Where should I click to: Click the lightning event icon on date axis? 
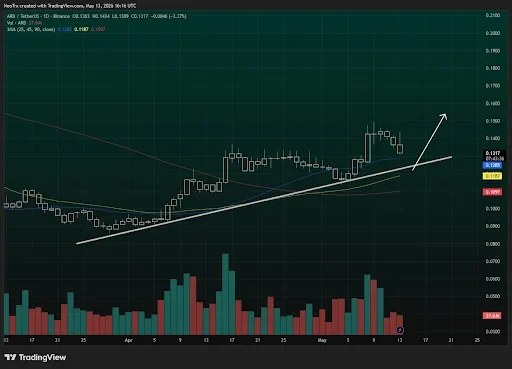pyautogui.click(x=400, y=330)
